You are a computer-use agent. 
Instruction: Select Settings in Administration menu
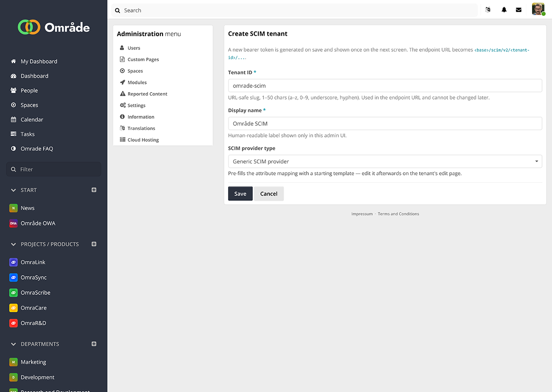click(136, 105)
